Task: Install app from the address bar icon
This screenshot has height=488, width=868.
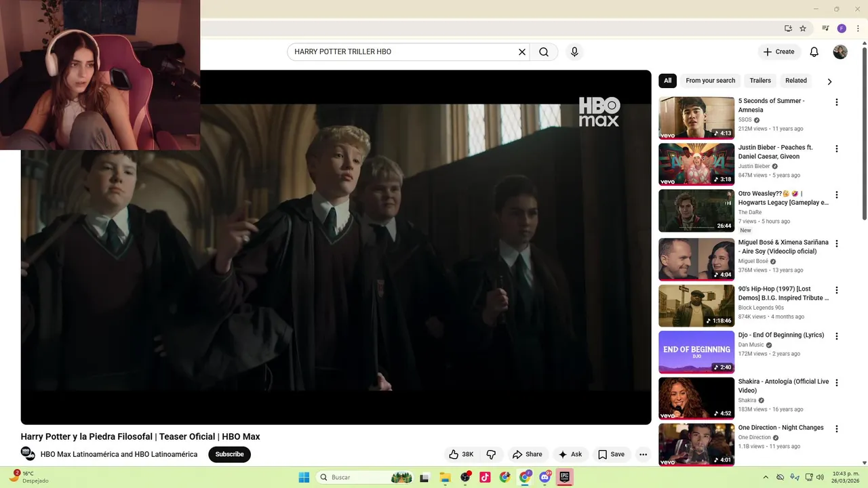Action: coord(788,28)
